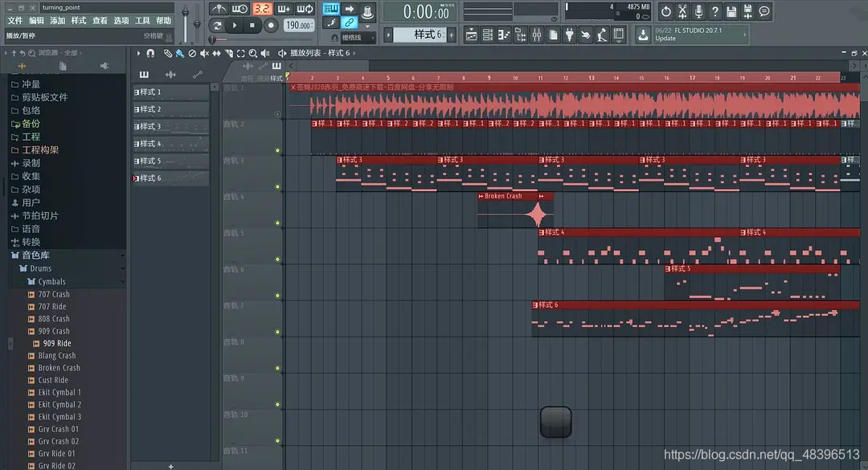Start one-click audio recording microphone

click(x=698, y=11)
